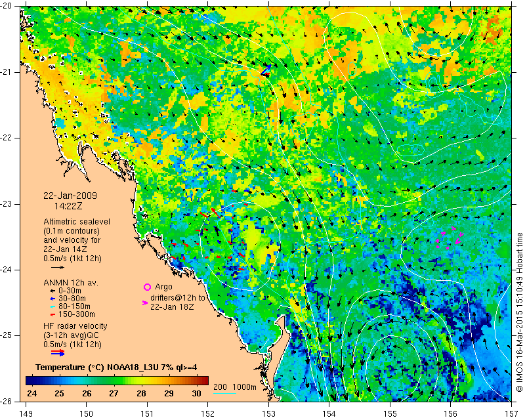Click the 30-80m depth label

tap(72, 299)
